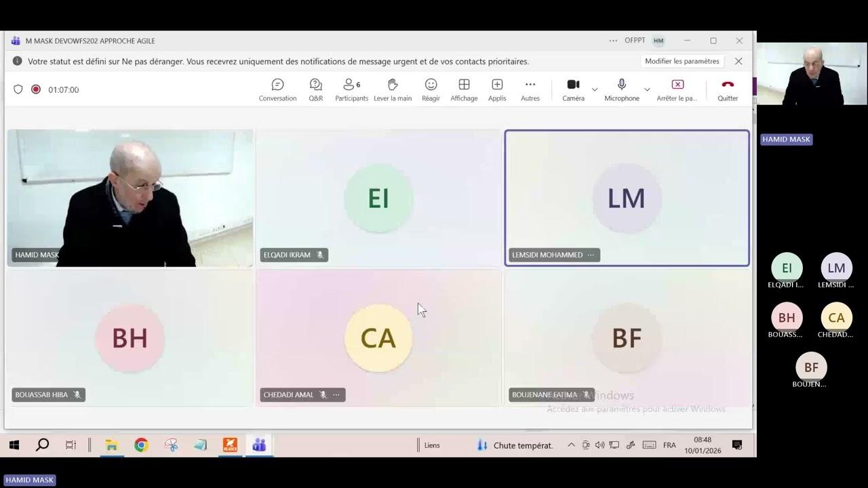This screenshot has height=488, width=868.
Task: Open touch keyboard tray icon
Action: click(649, 445)
